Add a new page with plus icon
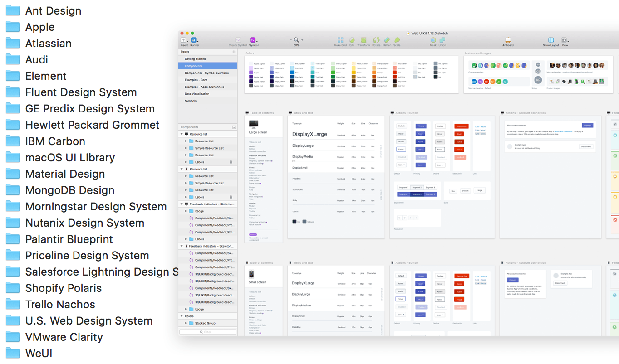The width and height of the screenshot is (619, 364). coord(234,52)
